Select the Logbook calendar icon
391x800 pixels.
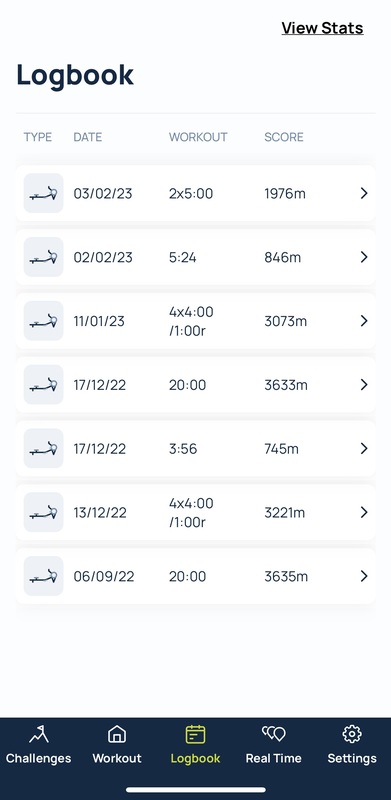(196, 734)
